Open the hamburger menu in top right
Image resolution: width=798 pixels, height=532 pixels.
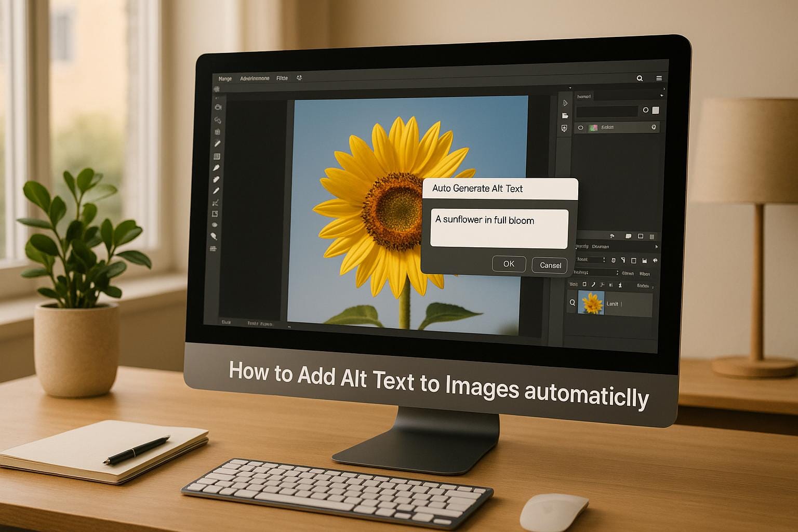click(659, 78)
